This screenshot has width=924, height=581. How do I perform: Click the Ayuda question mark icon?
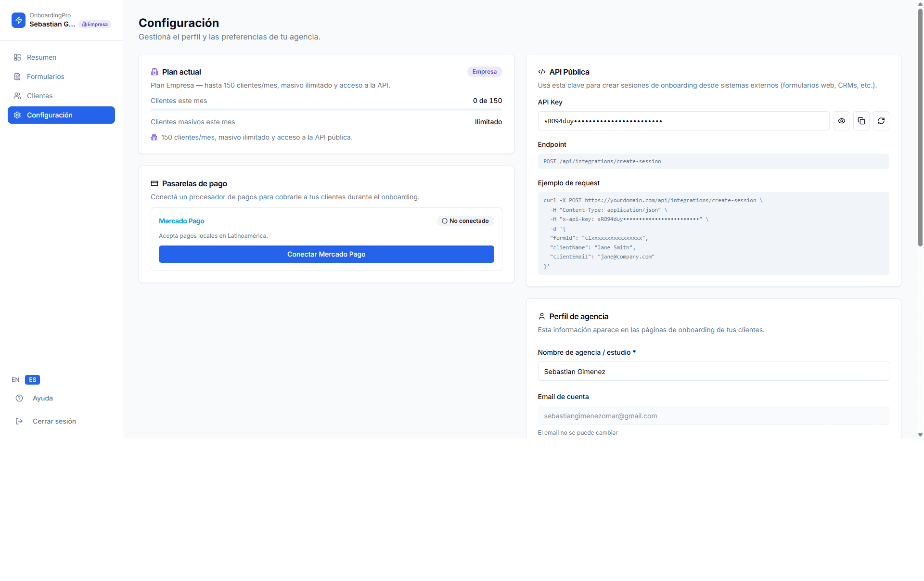click(19, 398)
